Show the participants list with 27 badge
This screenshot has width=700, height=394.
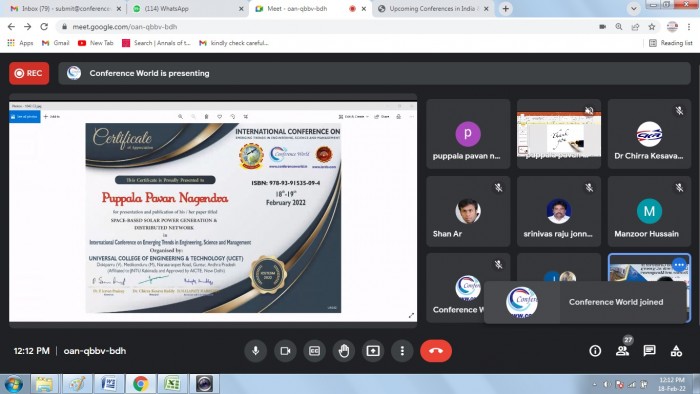click(x=622, y=351)
